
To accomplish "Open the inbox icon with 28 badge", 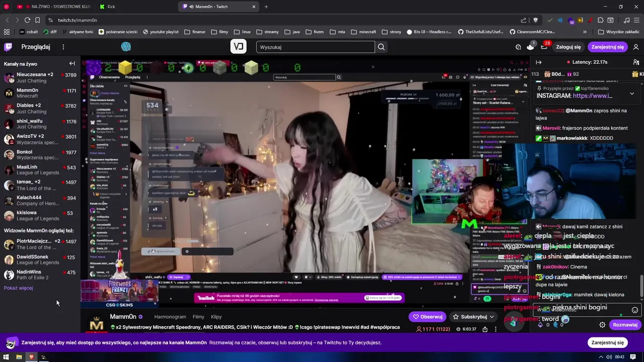I will pos(544,47).
